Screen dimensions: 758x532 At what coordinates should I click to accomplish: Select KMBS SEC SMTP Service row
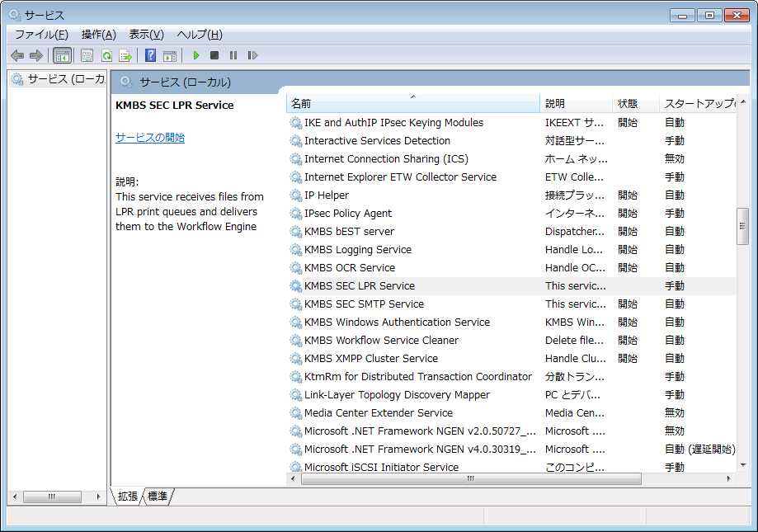point(511,304)
